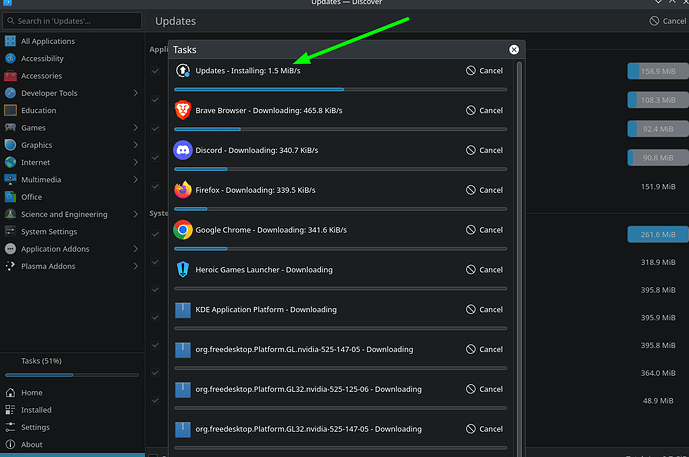689x457 pixels.
Task: Click the GL32.nvidia-525-147-05 package icon
Action: coord(183,429)
